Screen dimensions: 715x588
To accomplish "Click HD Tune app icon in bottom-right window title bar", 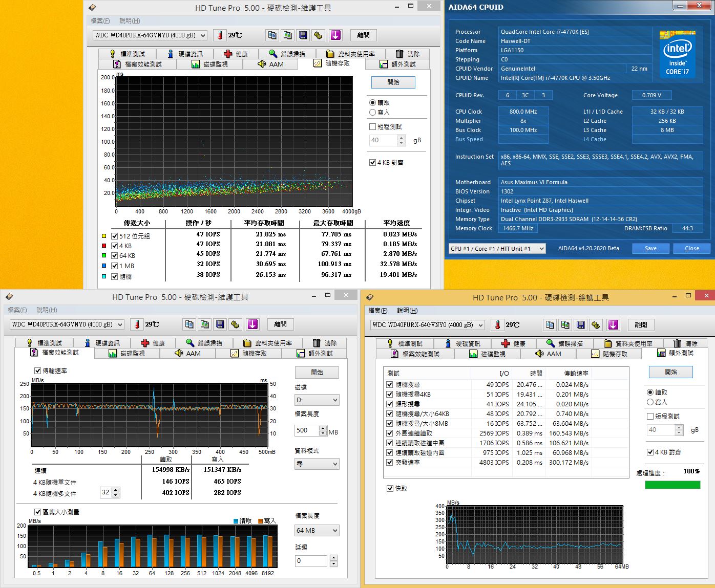I will [x=370, y=297].
